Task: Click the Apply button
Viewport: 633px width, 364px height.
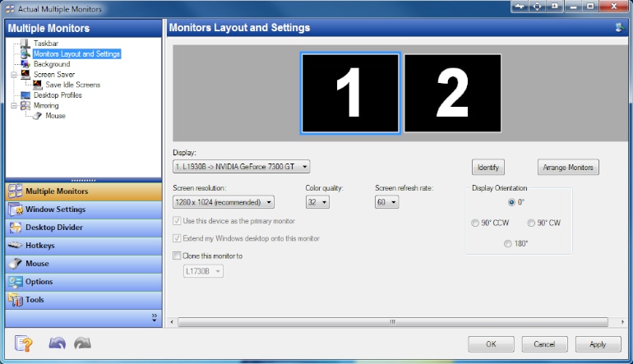Action: 598,344
